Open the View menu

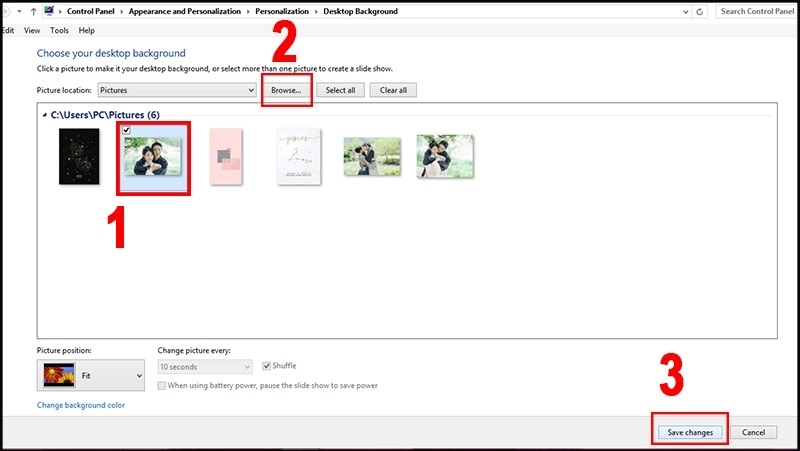pyautogui.click(x=32, y=30)
